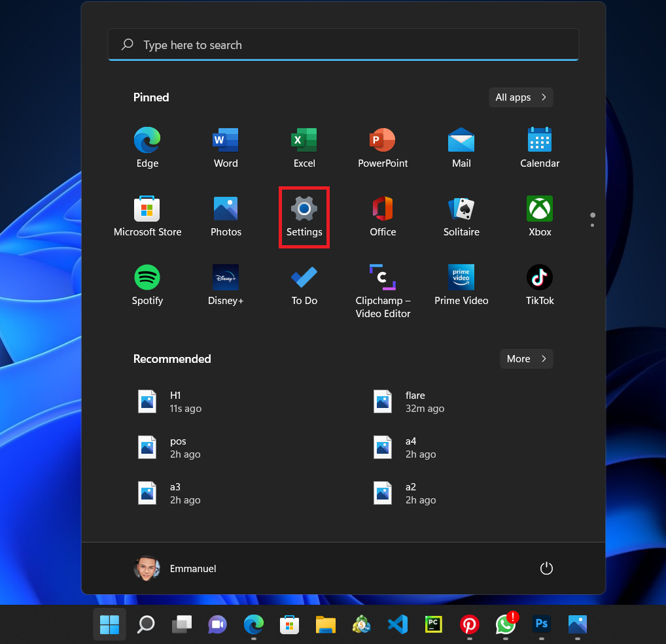Open taskbar Search magnifier
The width and height of the screenshot is (666, 644).
pyautogui.click(x=146, y=624)
